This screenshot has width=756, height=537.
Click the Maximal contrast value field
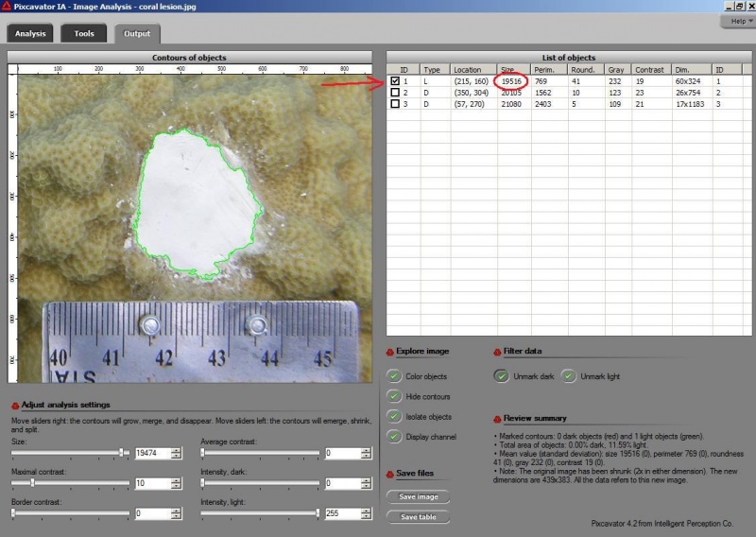(153, 482)
